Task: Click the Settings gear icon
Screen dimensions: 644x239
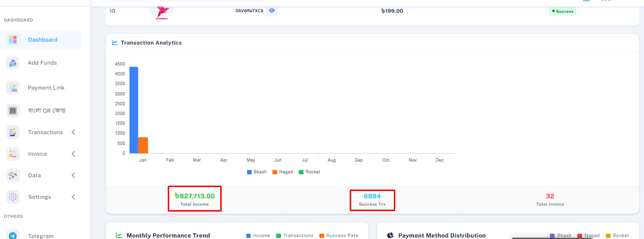Action: coord(13,197)
